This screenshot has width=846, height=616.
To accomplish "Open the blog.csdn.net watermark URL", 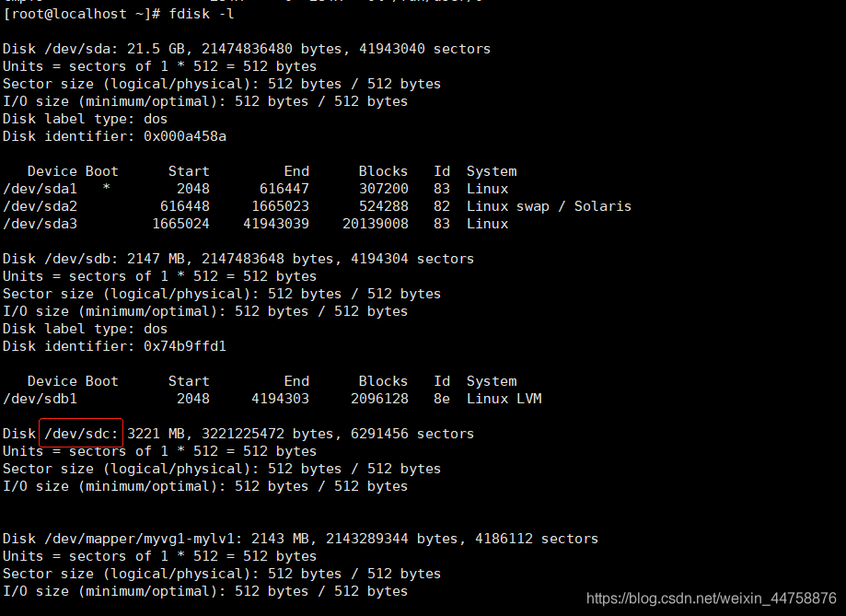I will 711,599.
